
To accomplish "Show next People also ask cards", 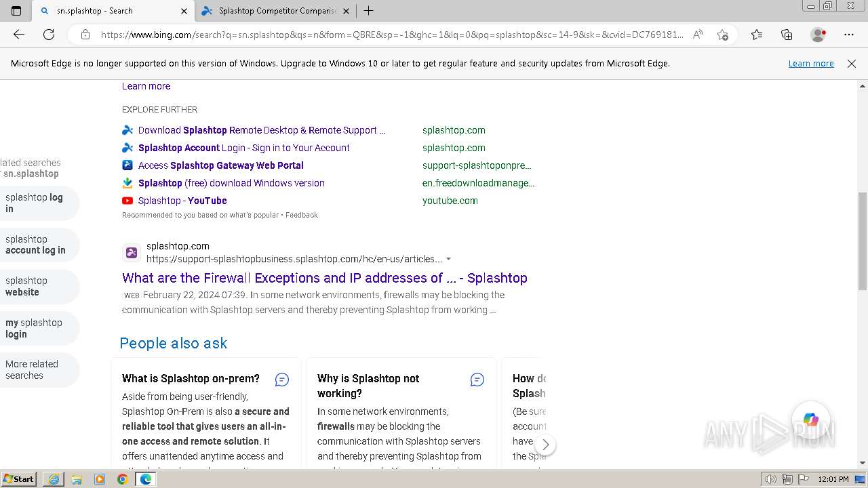I will click(x=545, y=445).
